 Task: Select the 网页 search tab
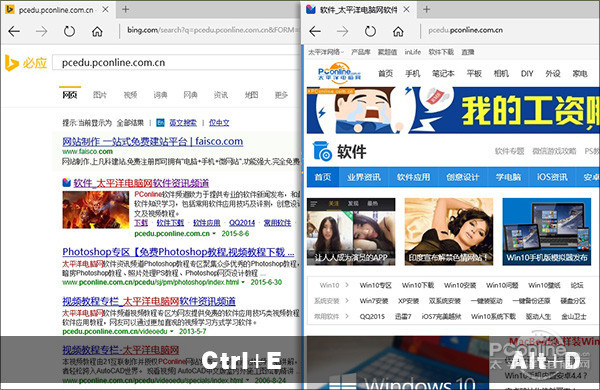tap(70, 95)
